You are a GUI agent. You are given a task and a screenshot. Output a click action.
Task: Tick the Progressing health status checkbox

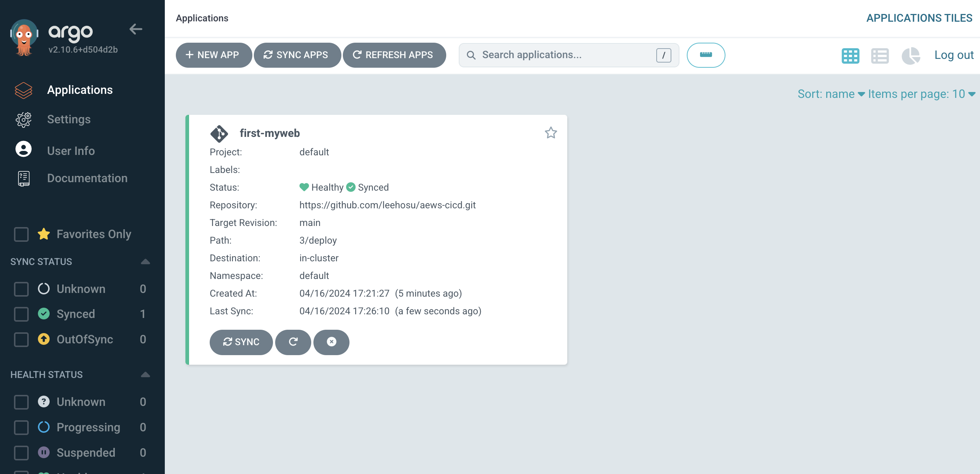pos(21,427)
